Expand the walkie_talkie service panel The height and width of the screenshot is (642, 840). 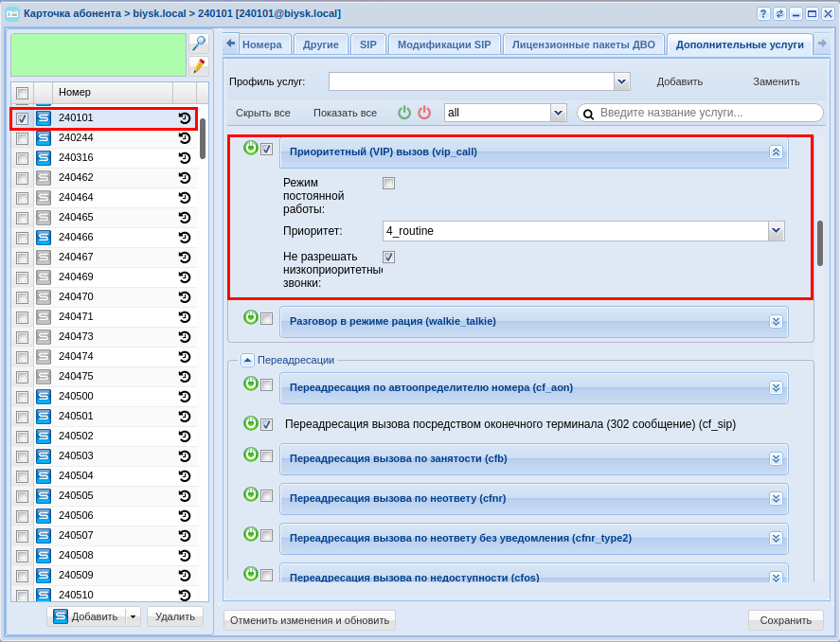776,321
